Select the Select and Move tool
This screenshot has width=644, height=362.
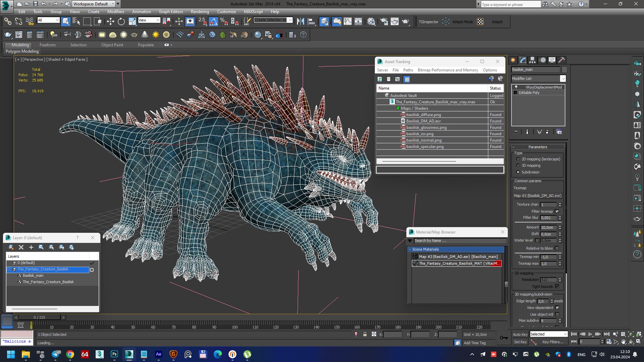(x=110, y=21)
